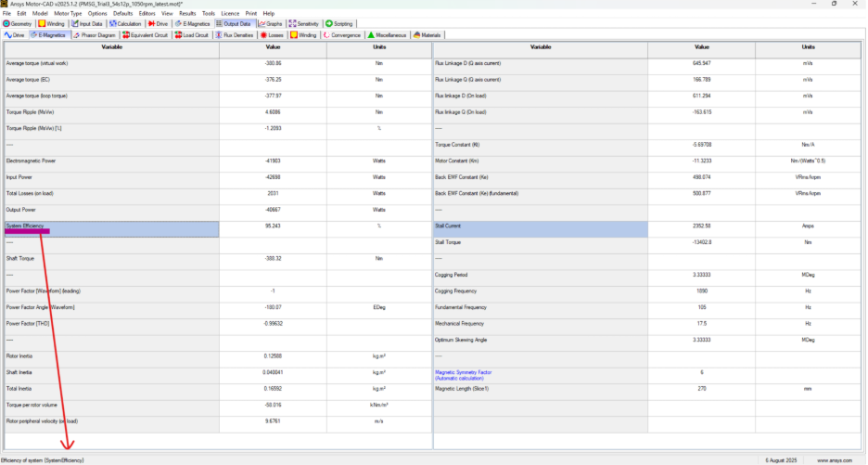Viewport: 868px width, 465px height.
Task: View the Load Circuit sub-tab
Action: click(193, 34)
